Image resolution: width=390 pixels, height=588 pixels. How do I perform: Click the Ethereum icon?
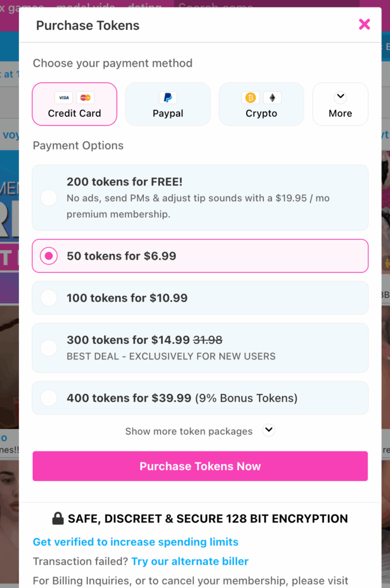coord(272,98)
